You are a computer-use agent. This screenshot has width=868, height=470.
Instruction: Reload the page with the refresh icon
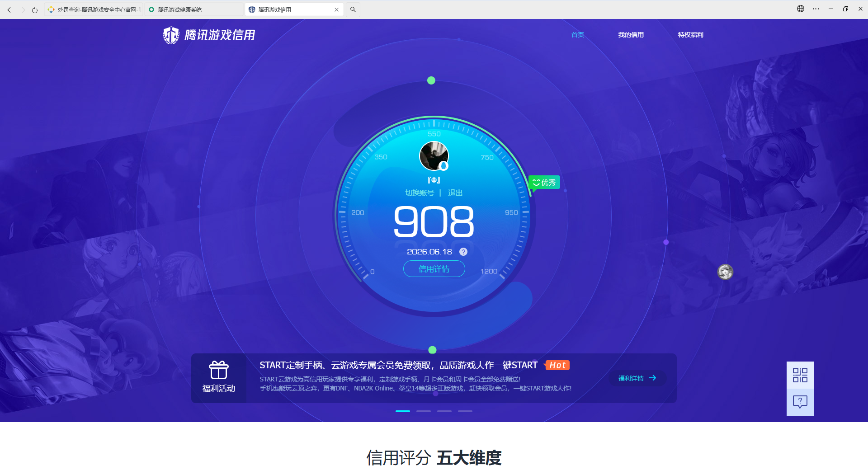point(35,9)
